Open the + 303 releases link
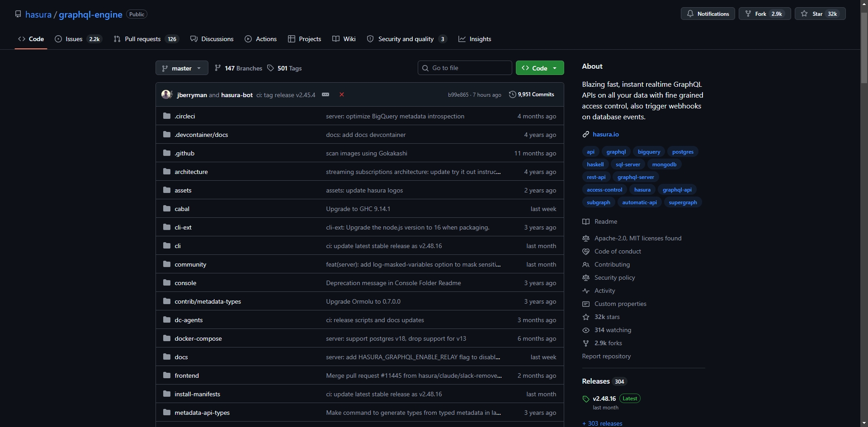 (602, 423)
